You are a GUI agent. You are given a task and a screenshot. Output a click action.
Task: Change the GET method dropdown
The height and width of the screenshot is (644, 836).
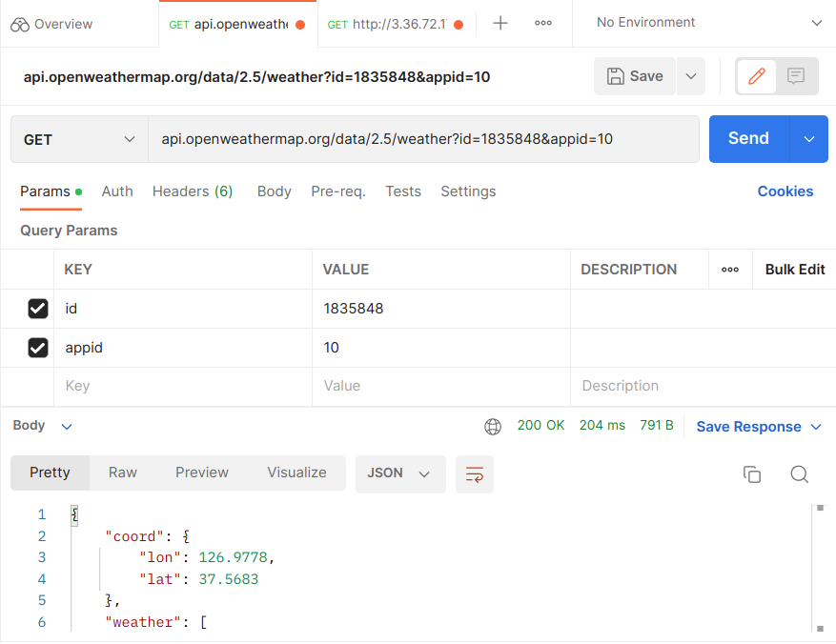[x=79, y=139]
